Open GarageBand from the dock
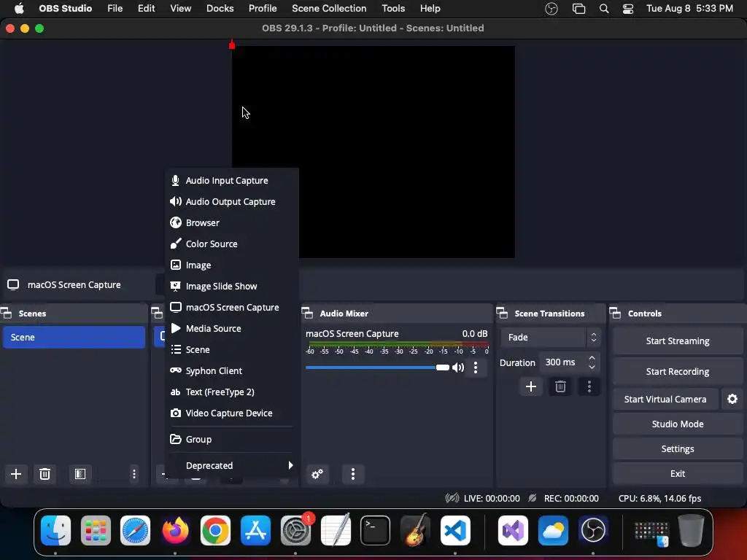747x560 pixels. pyautogui.click(x=415, y=530)
